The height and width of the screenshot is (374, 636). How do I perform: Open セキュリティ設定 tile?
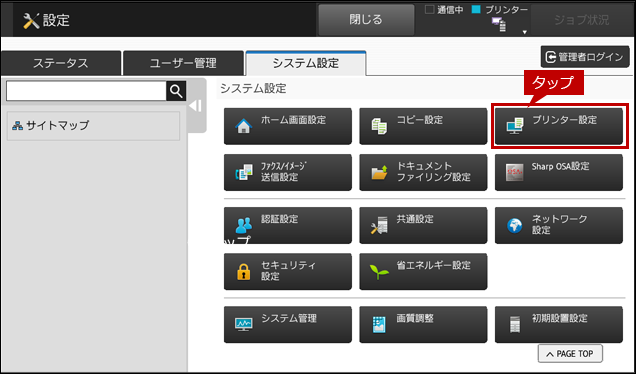point(288,271)
